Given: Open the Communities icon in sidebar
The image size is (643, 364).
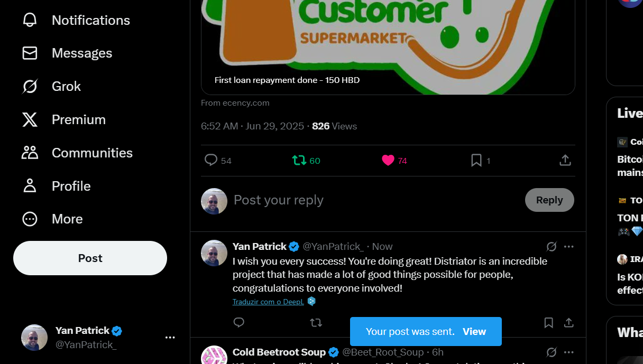Looking at the screenshot, I should [30, 153].
